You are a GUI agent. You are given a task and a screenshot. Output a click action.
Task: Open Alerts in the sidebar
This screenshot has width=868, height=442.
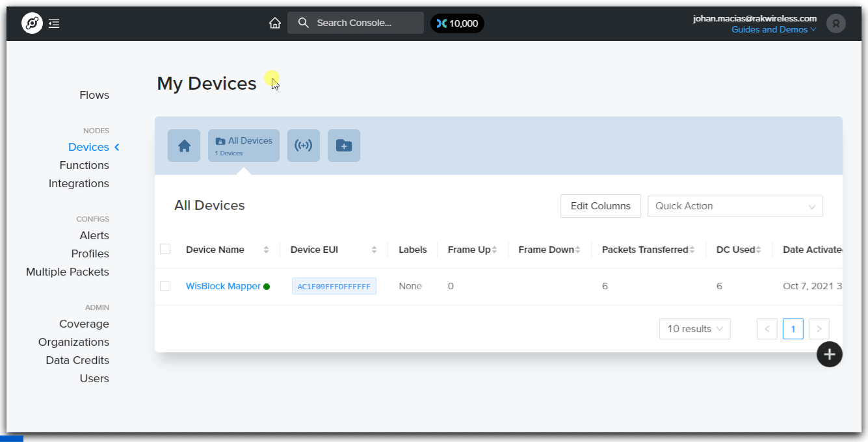pos(94,235)
